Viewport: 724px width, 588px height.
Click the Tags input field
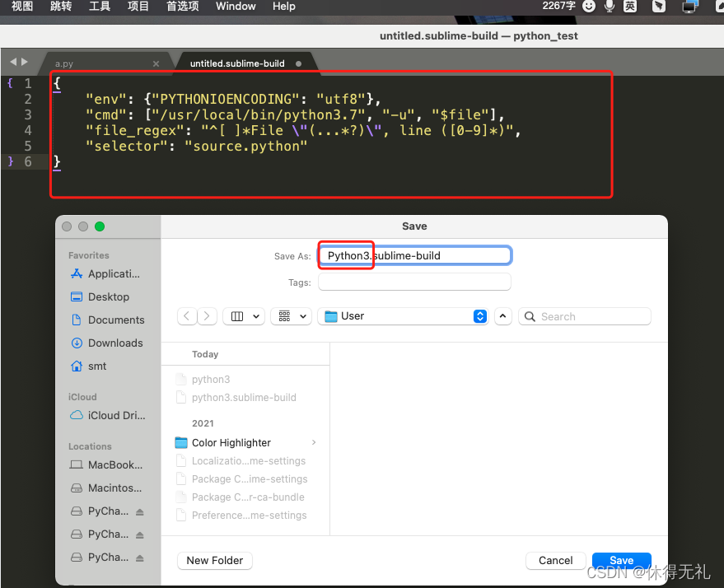click(x=414, y=282)
